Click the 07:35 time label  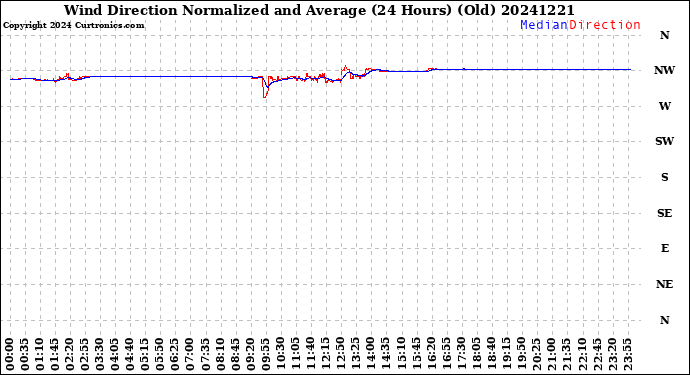coord(205,355)
